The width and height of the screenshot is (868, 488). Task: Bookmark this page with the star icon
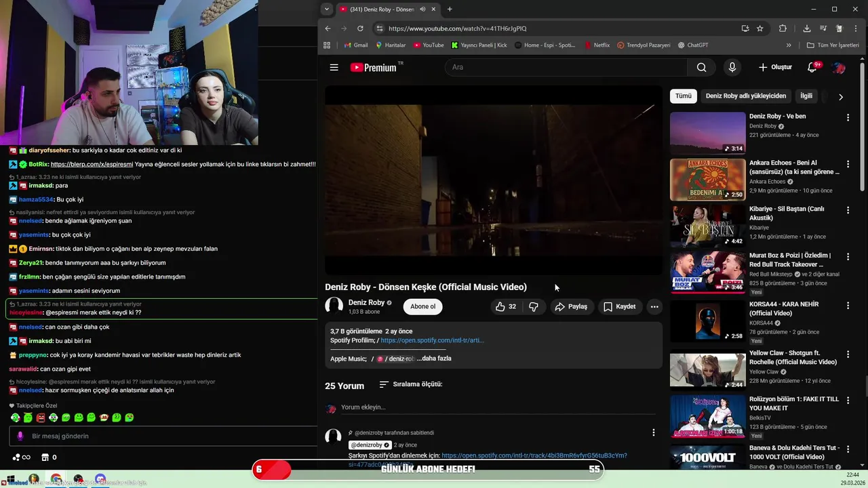click(x=760, y=28)
